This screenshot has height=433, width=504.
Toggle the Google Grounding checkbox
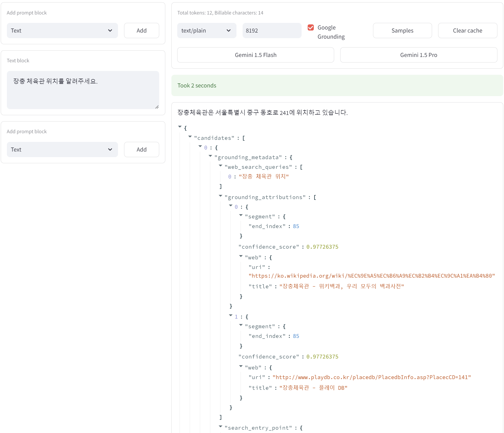310,27
